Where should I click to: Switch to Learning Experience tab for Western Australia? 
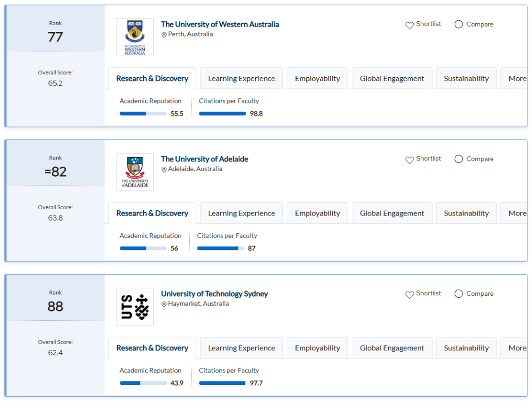click(241, 79)
